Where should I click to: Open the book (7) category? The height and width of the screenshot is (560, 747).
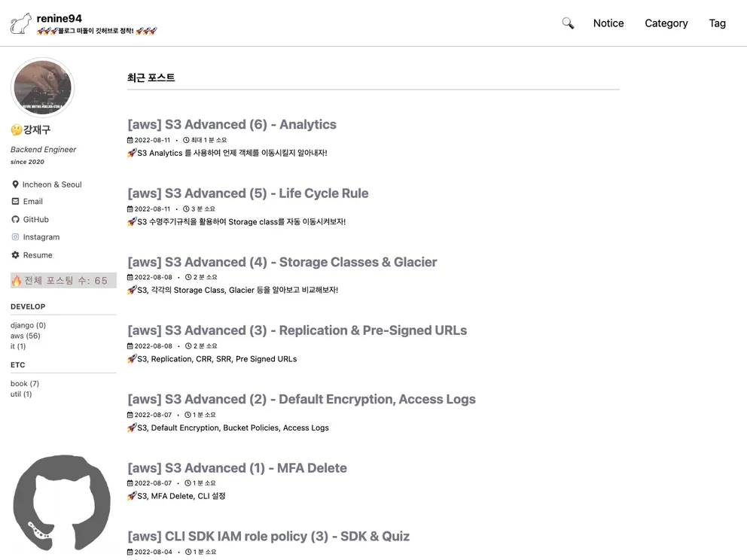pos(25,384)
